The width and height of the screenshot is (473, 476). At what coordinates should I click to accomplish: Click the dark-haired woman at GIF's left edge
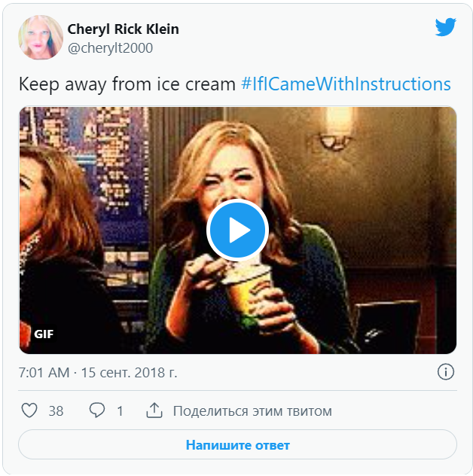(47, 226)
